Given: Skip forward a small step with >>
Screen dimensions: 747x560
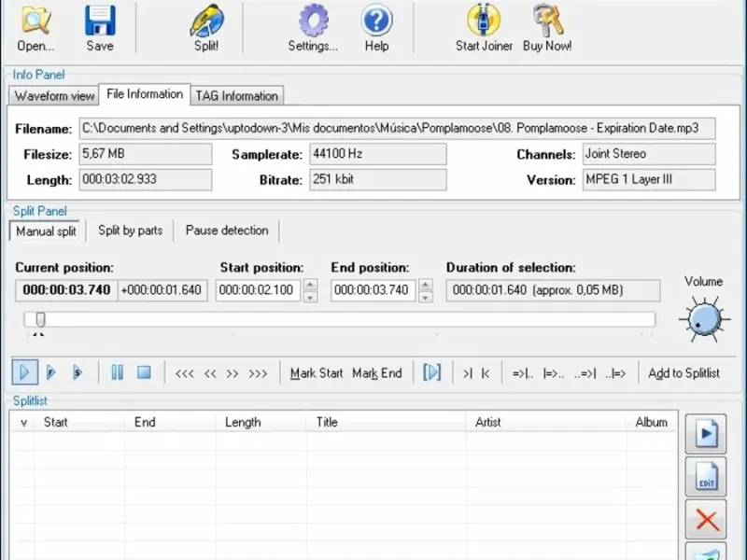Looking at the screenshot, I should click(x=233, y=373).
